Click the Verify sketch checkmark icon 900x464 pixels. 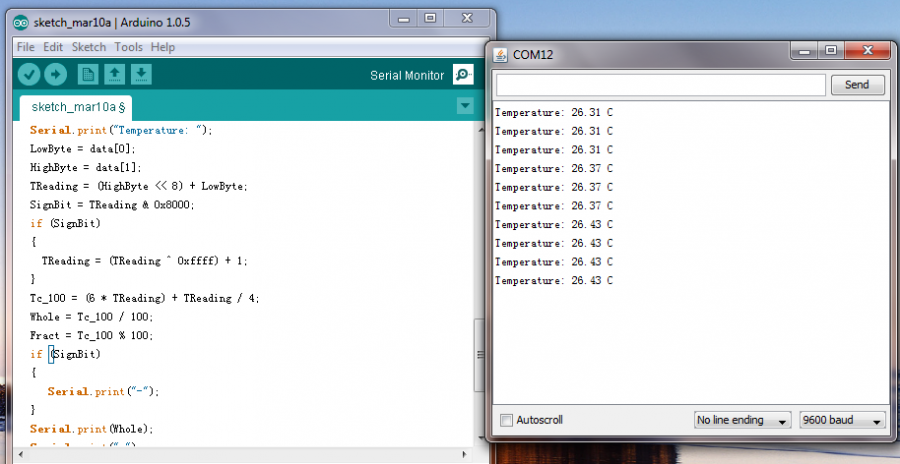tap(29, 74)
